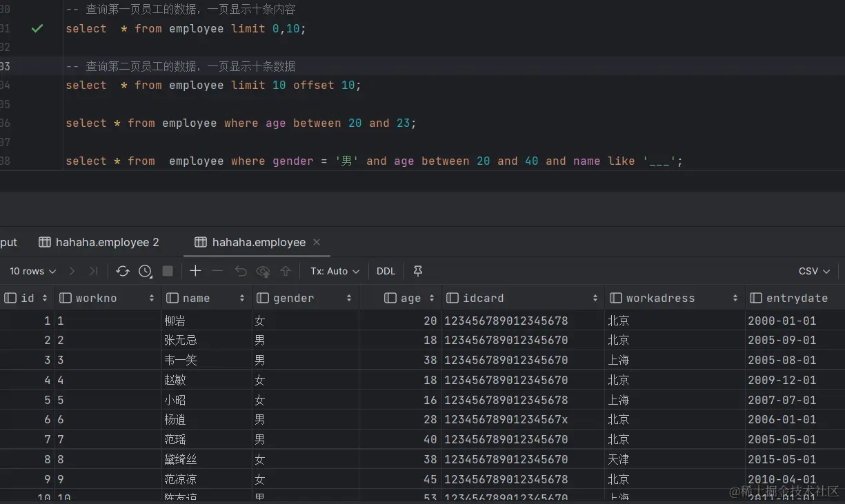The width and height of the screenshot is (845, 504).
Task: Open the CSV export format dropdown
Action: pos(813,271)
